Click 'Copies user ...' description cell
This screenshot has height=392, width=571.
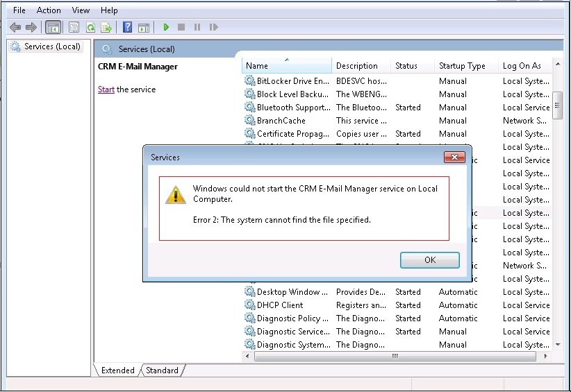point(361,133)
